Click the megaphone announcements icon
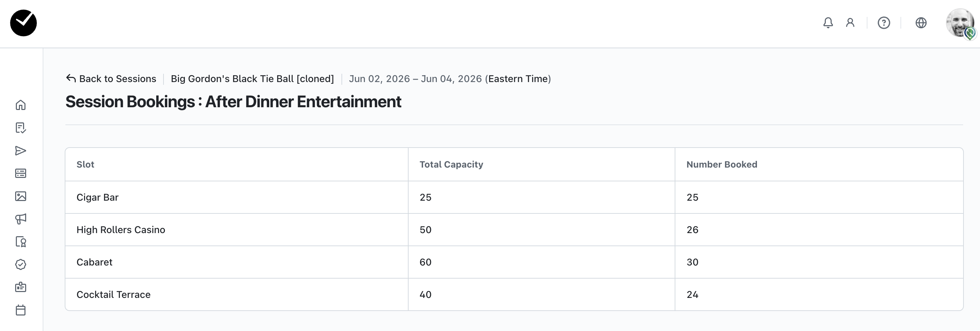Viewport: 980px width, 331px height. [x=21, y=219]
